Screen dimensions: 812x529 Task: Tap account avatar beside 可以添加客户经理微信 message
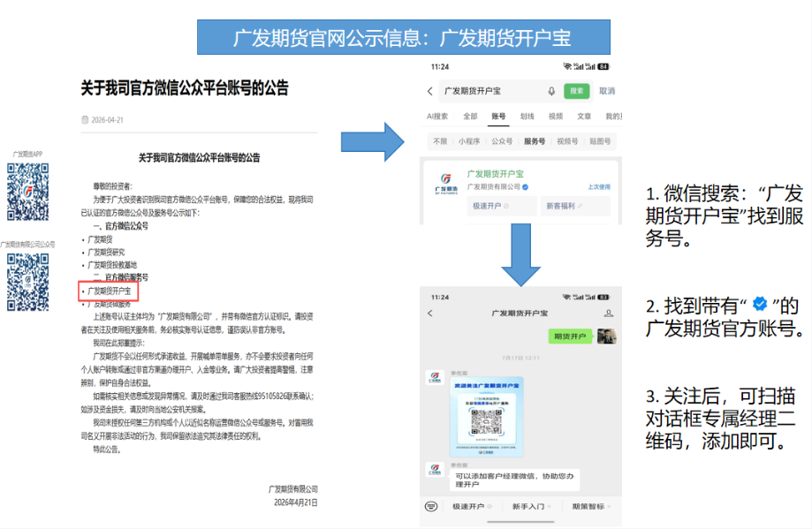pos(435,470)
